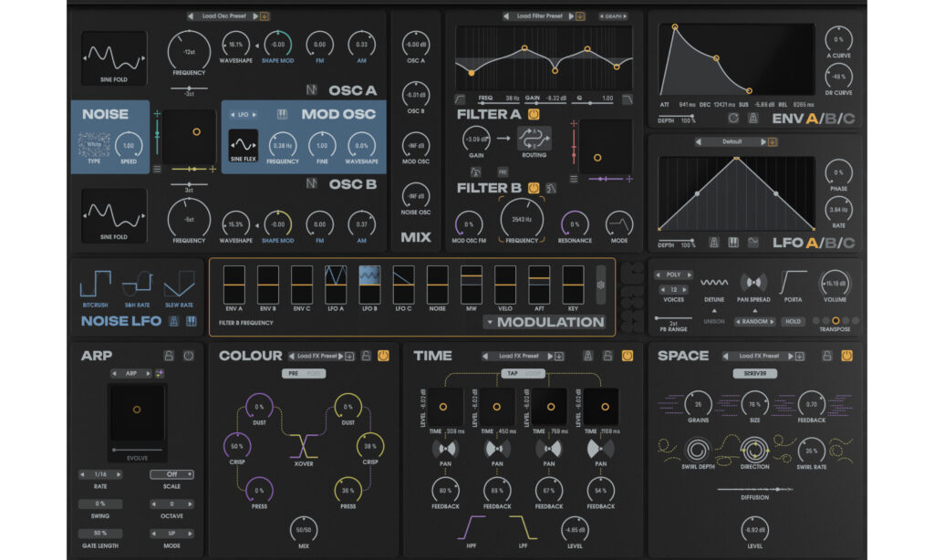Click the XOVER crossover icon in Colour
This screenshot has width=934, height=560.
click(303, 446)
